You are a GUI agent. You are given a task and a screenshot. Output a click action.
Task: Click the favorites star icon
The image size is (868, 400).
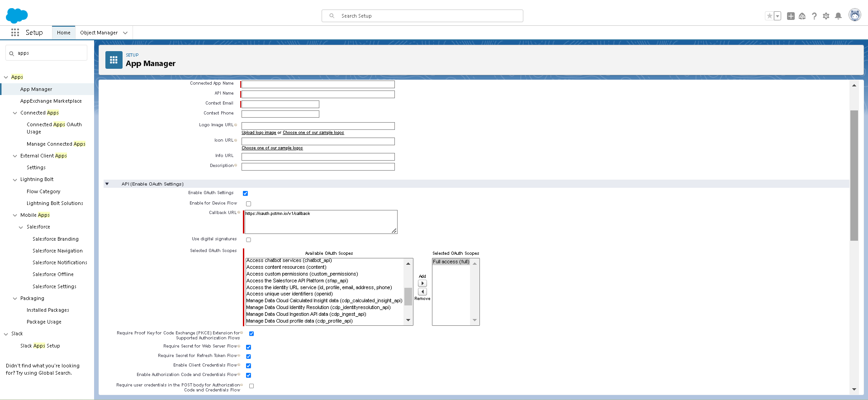point(769,16)
